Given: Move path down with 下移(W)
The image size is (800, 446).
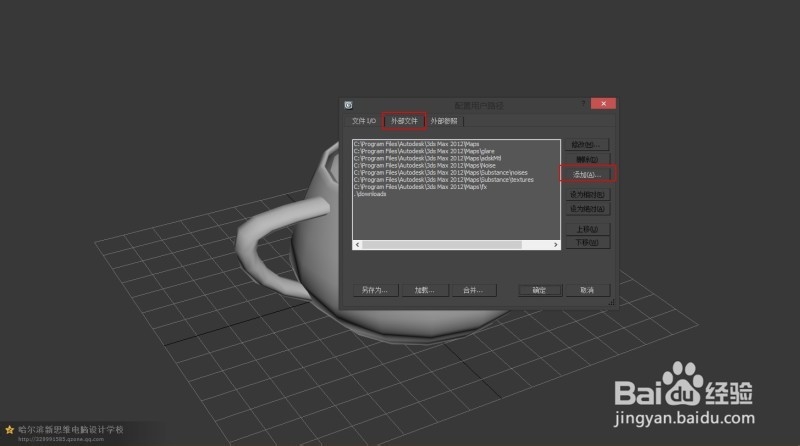Looking at the screenshot, I should click(x=587, y=243).
